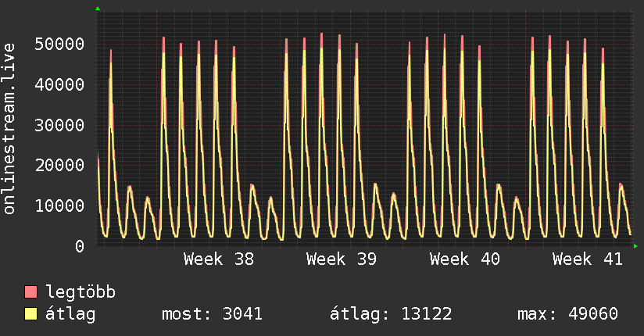644x336 pixels.
Task: Click the Week 39 axis label
Action: 342,259
